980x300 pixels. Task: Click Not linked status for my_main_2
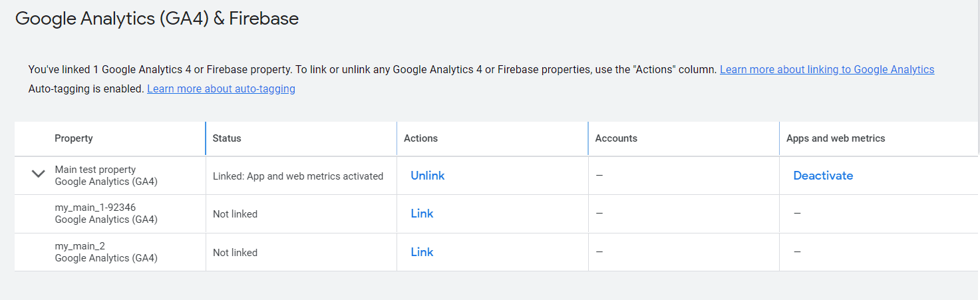[x=235, y=253]
